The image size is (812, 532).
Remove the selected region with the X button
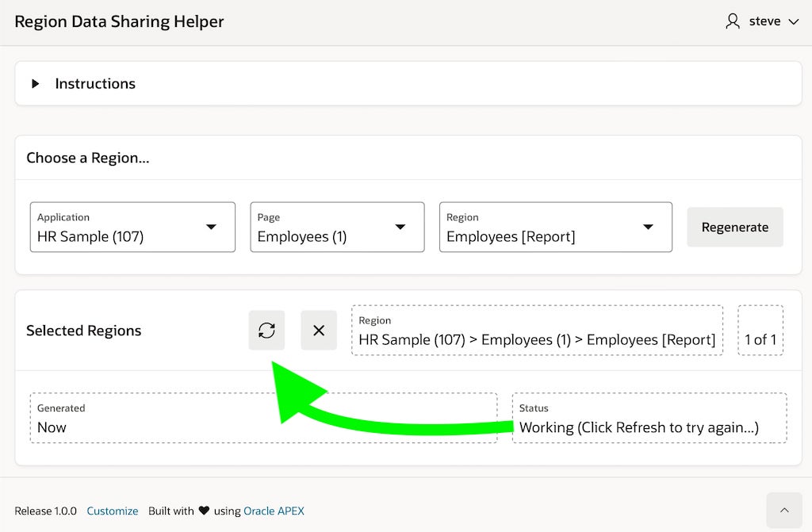tap(319, 331)
